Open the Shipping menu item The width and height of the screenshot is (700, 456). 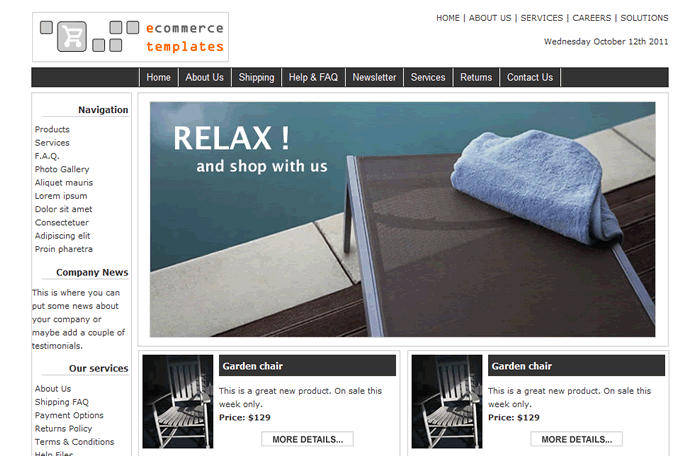(256, 77)
